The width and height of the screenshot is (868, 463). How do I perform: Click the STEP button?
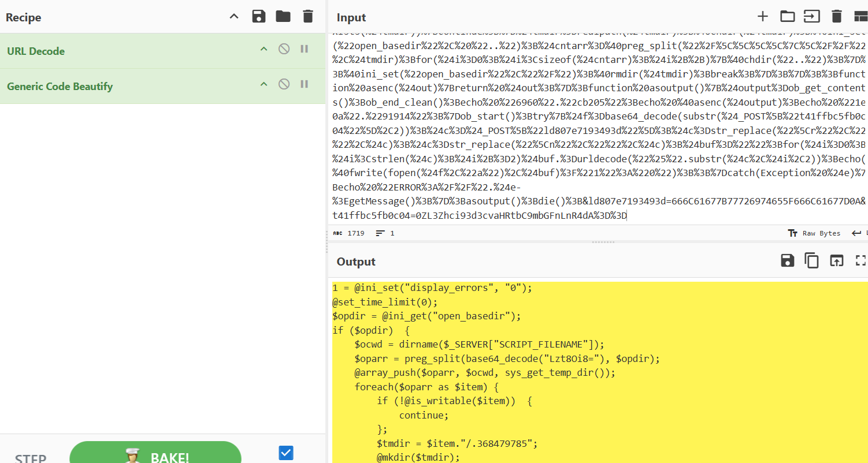tap(31, 459)
